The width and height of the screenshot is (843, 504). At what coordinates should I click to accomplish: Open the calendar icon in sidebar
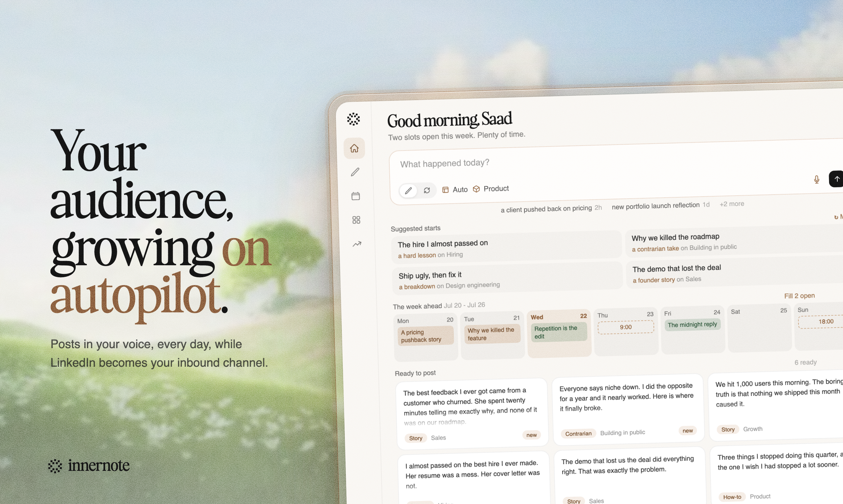[355, 196]
